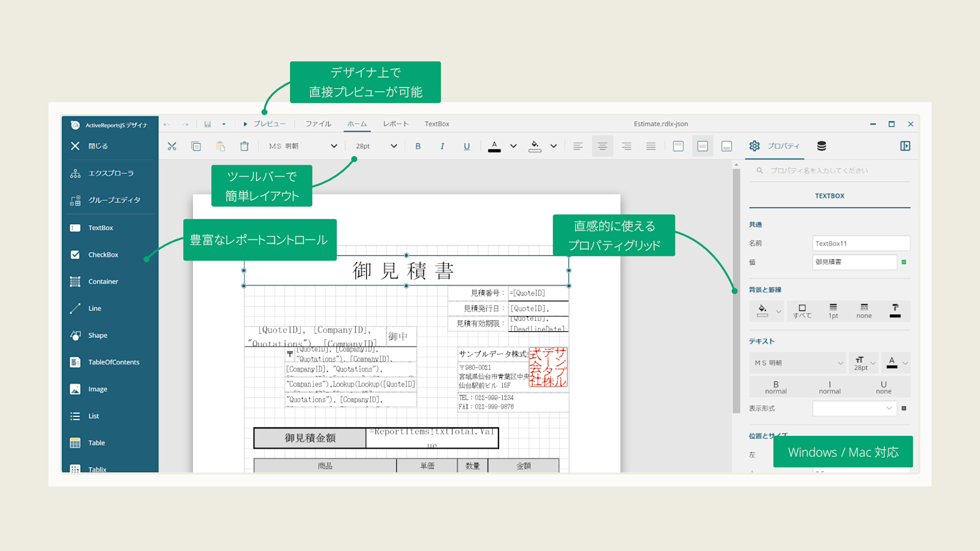
Task: Click the 閉じる close menu button
Action: coord(89,146)
